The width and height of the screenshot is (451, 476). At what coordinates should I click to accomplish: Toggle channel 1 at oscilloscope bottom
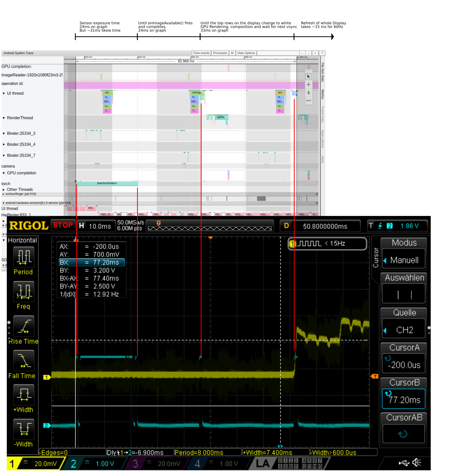click(12, 464)
